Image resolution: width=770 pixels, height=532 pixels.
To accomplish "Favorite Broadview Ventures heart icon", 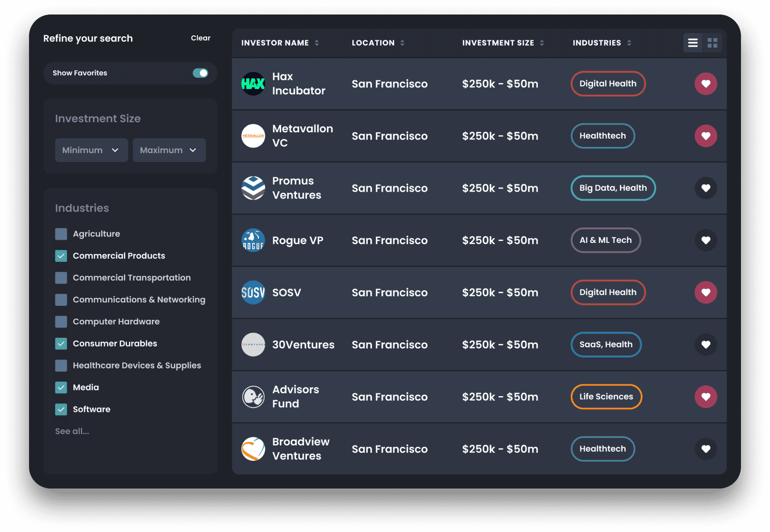I will (x=706, y=449).
